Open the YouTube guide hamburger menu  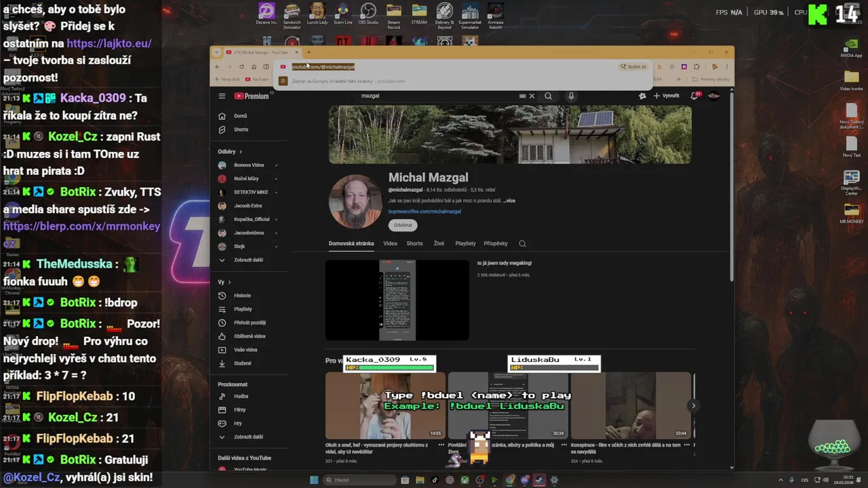pos(222,96)
